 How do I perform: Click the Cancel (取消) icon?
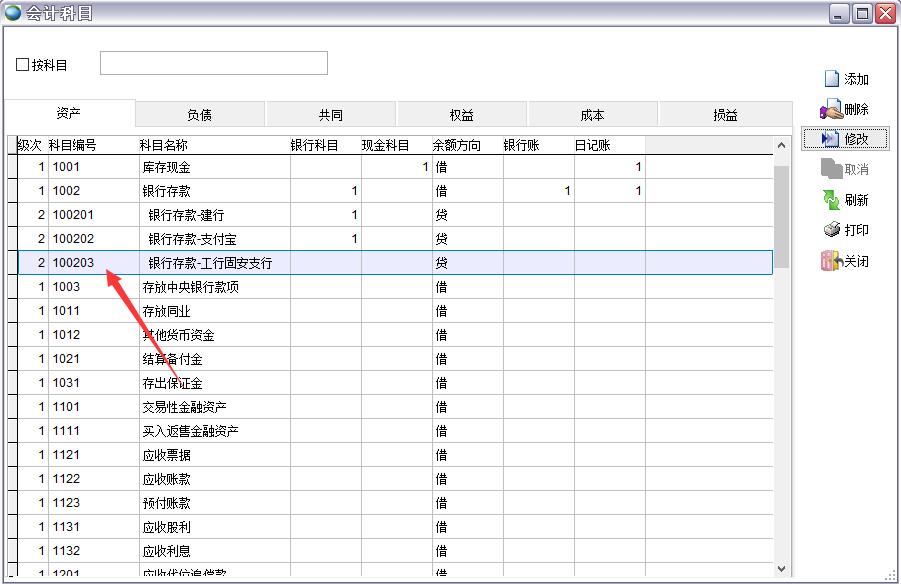tap(831, 169)
